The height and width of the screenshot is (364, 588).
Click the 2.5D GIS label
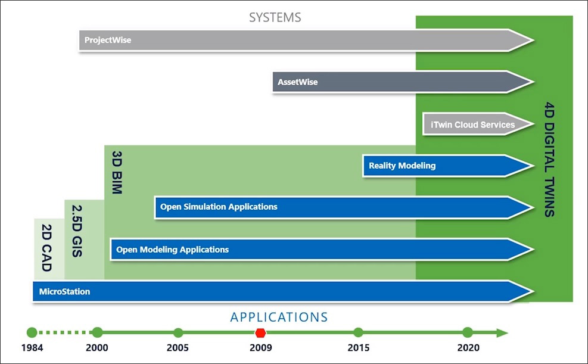(76, 231)
